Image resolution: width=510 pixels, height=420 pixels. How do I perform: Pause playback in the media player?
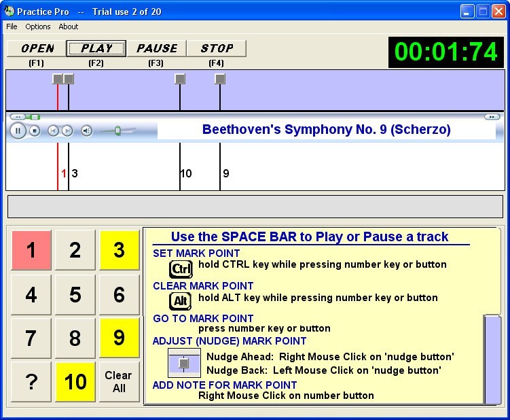[x=18, y=131]
